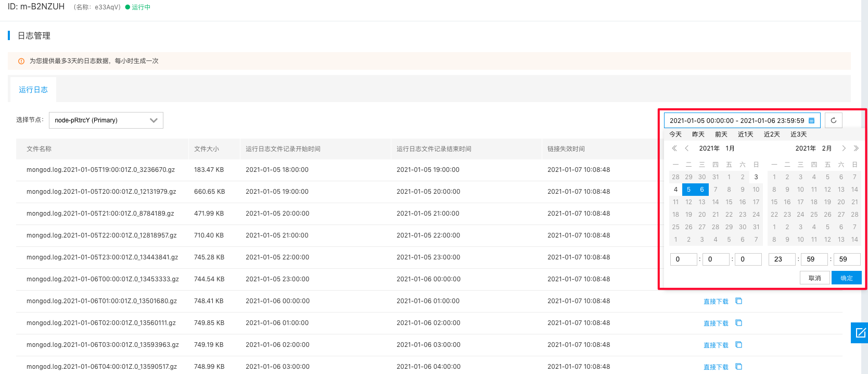Open the node selector node-pRtrcY (Primary)
The width and height of the screenshot is (868, 374).
pyautogui.click(x=106, y=120)
